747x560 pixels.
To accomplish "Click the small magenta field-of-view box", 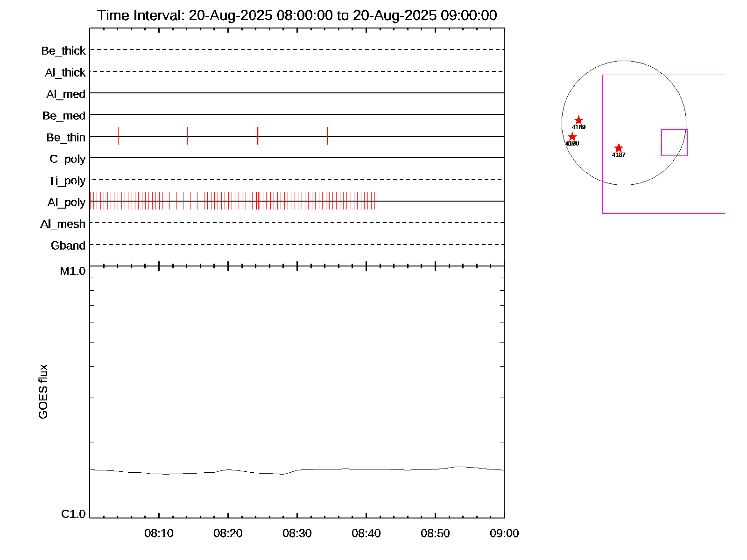I will (674, 142).
